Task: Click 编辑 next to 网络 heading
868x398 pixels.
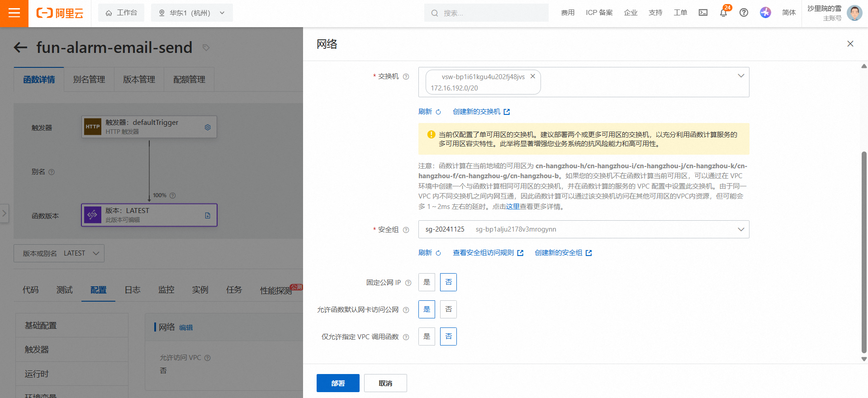Action: pyautogui.click(x=186, y=327)
